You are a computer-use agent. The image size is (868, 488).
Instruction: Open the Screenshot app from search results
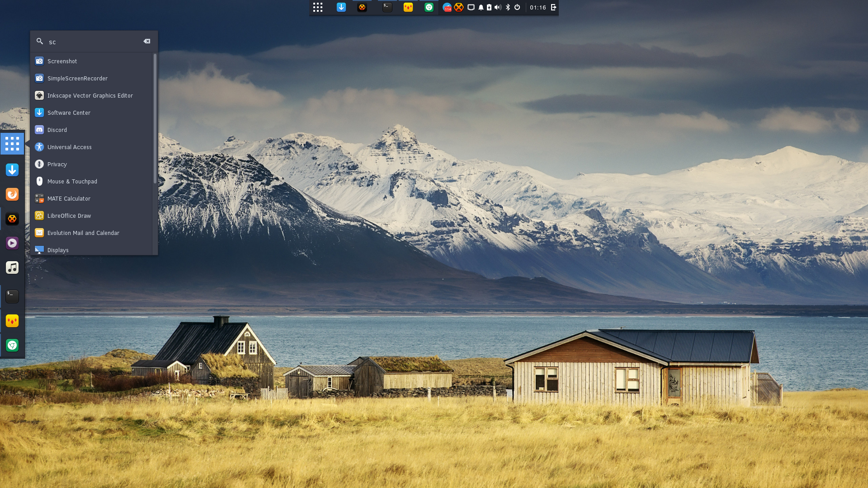pyautogui.click(x=91, y=61)
